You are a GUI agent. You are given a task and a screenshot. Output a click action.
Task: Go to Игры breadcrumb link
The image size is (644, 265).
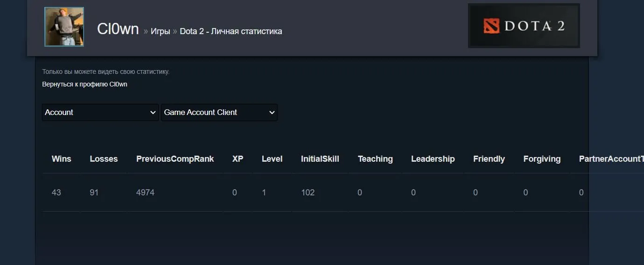pyautogui.click(x=160, y=32)
